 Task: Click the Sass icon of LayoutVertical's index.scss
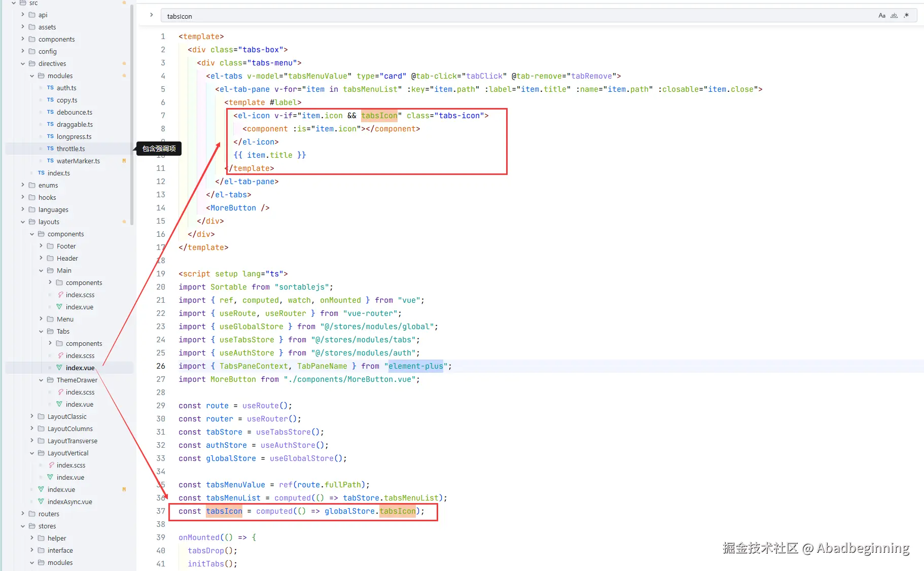tap(51, 465)
